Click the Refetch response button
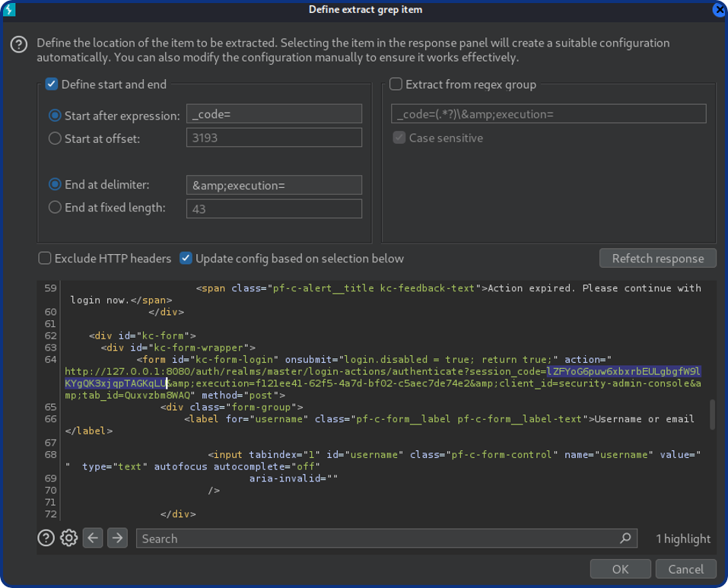Image resolution: width=728 pixels, height=588 pixels. pos(657,259)
